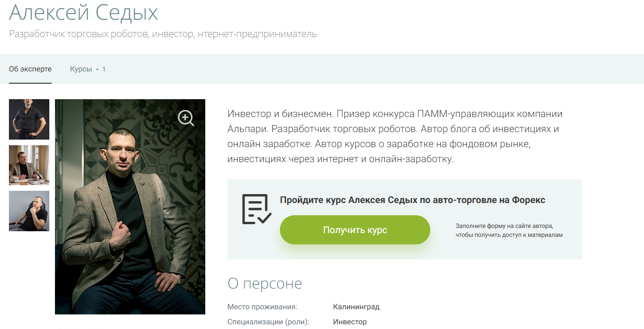This screenshot has height=329, width=644.
Task: Open the Курсы tab
Action: [x=81, y=69]
